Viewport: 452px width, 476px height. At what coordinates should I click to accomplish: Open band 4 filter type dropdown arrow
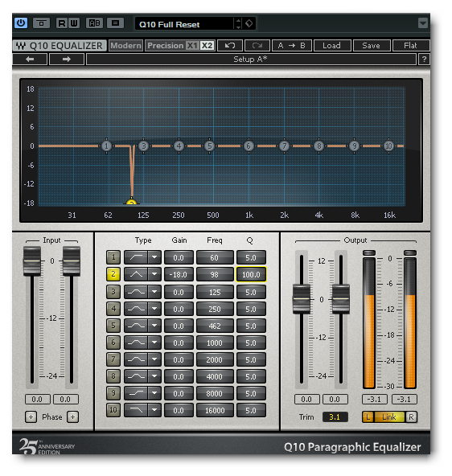pos(154,309)
